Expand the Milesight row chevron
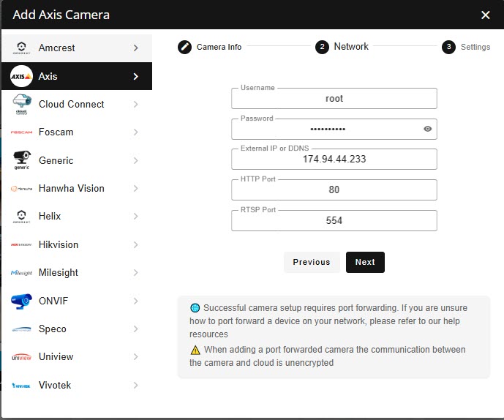This screenshot has height=420, width=504. coord(136,273)
